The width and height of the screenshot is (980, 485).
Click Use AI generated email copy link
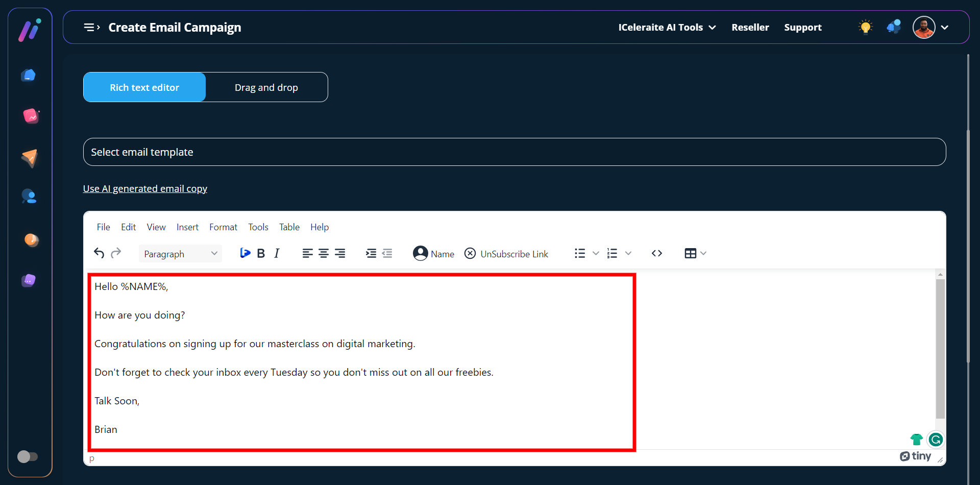145,189
